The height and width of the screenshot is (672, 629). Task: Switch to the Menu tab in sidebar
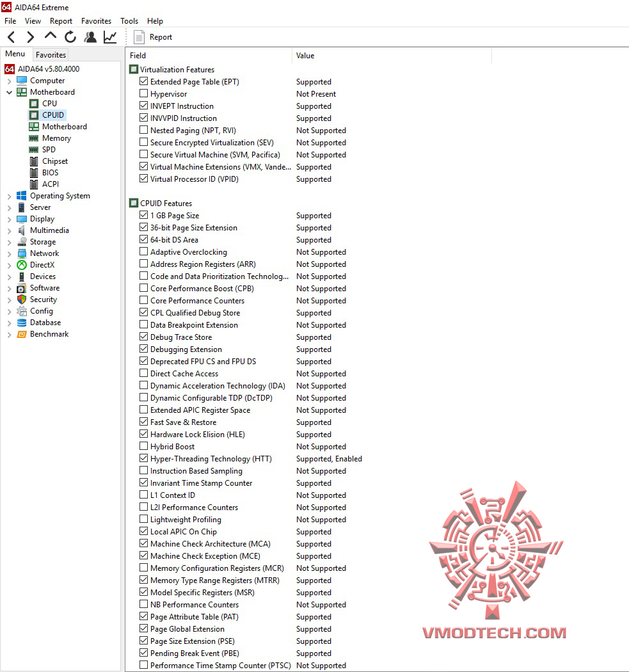click(x=15, y=54)
